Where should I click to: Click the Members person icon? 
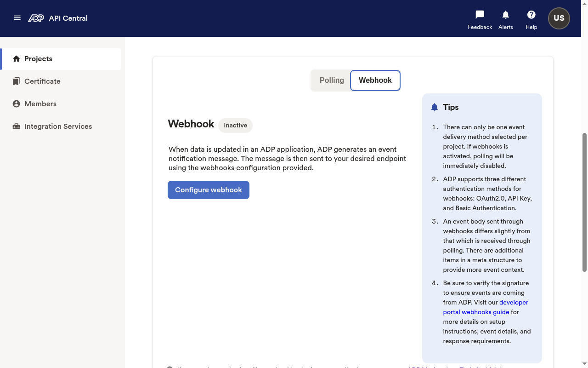point(17,104)
